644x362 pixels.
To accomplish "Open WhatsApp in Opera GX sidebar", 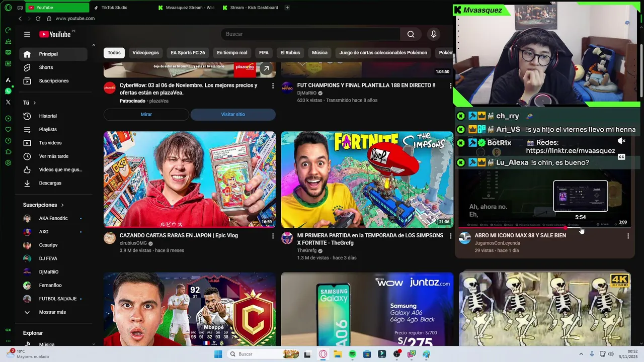I will pos(8,91).
